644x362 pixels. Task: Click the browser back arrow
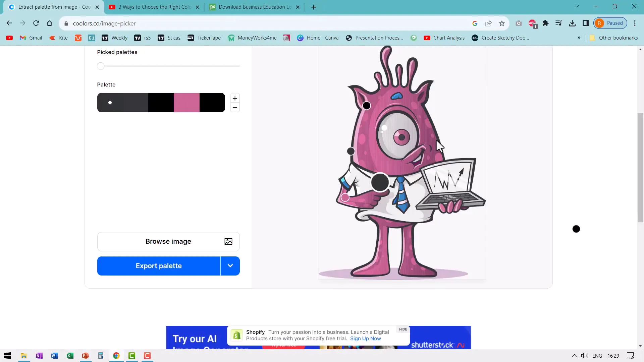(9, 23)
